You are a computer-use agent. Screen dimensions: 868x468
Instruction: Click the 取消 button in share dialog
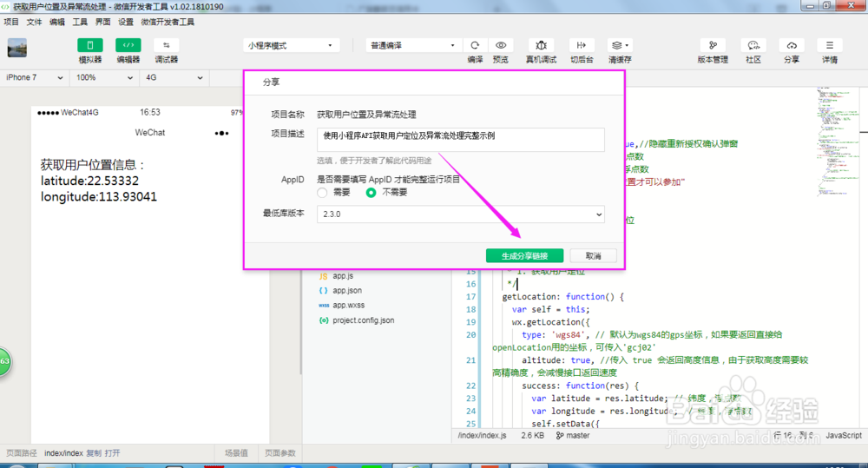(x=593, y=256)
